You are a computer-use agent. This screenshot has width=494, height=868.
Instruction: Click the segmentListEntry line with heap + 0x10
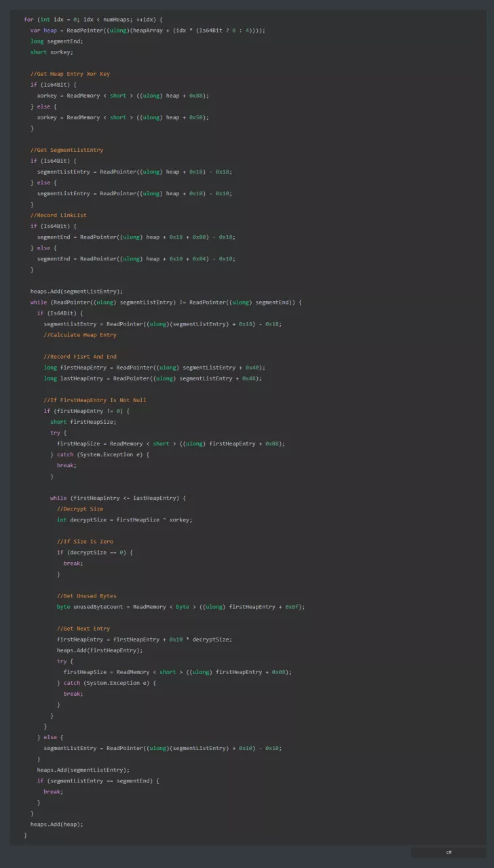[134, 193]
